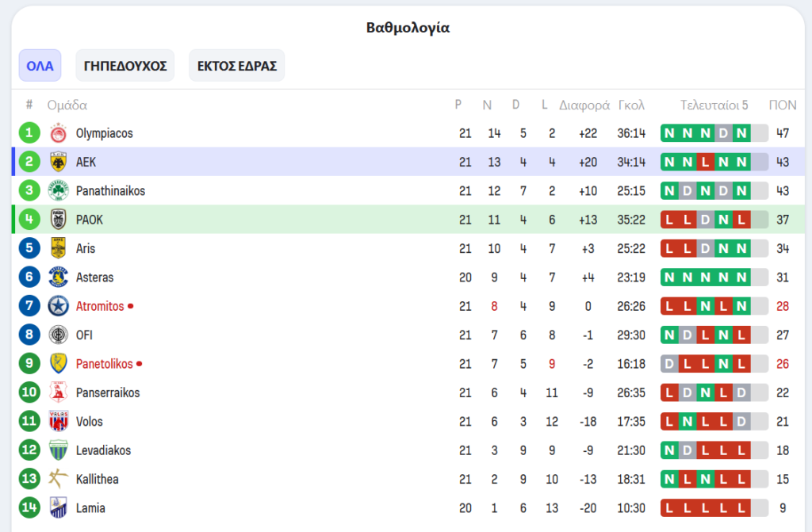The width and height of the screenshot is (812, 532).
Task: Select the ΓΗΠΕΔΟΥΧΟΣ tab
Action: coord(125,66)
